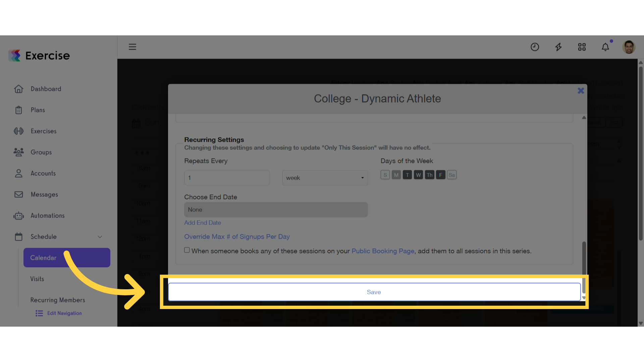Screen dimensions: 644x362
Task: Toggle Friday in Days of the Week
Action: click(x=441, y=175)
